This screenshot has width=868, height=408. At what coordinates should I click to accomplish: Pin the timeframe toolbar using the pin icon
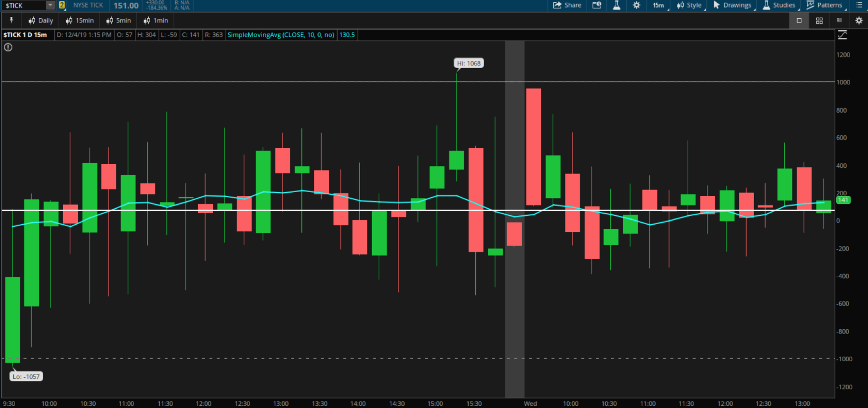[x=12, y=20]
